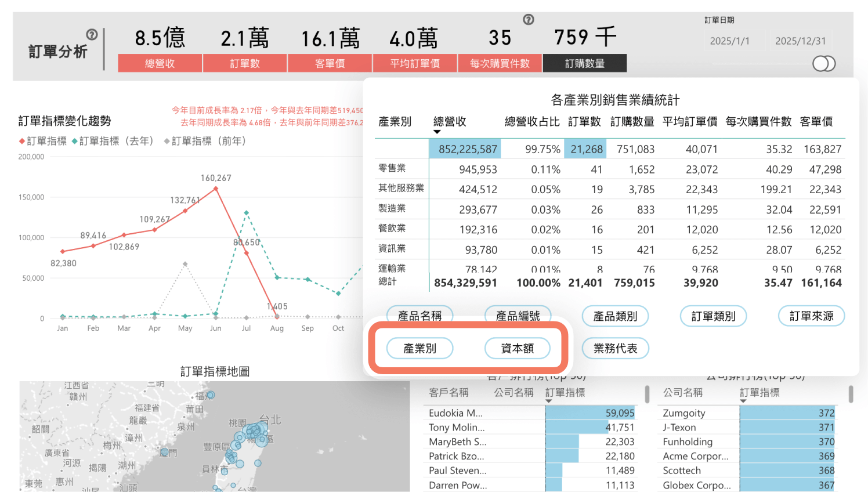The height and width of the screenshot is (492, 868).
Task: Switch to the 訂購數量 metric tab
Action: tap(584, 63)
